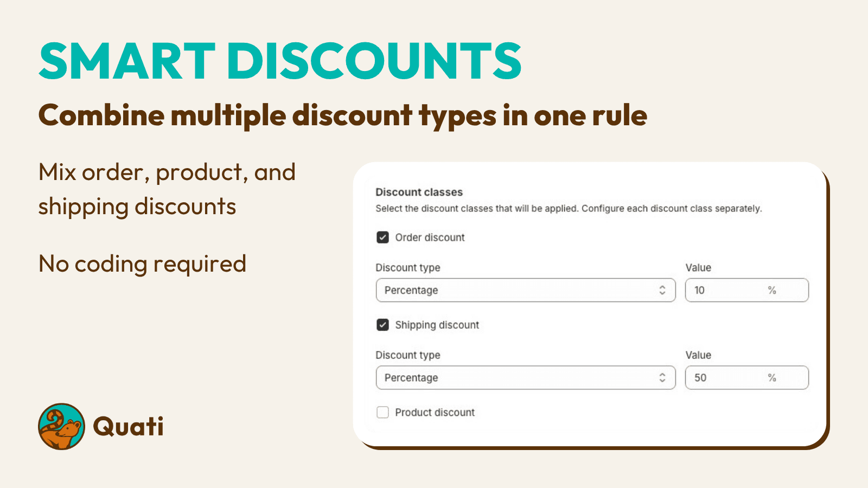Open the Order discount type dropdown
The image size is (868, 488).
pos(524,290)
